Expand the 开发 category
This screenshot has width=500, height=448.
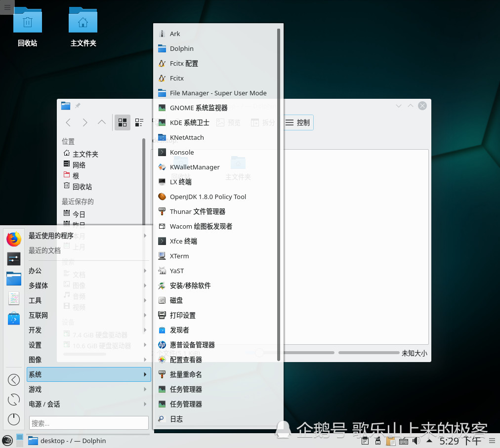(x=88, y=330)
